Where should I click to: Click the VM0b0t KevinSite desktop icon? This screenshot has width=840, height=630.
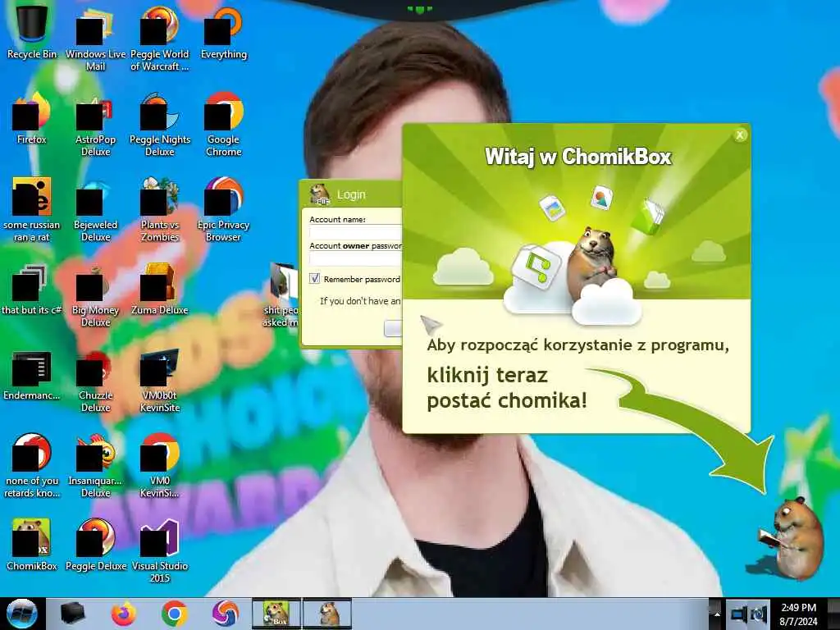160,379
